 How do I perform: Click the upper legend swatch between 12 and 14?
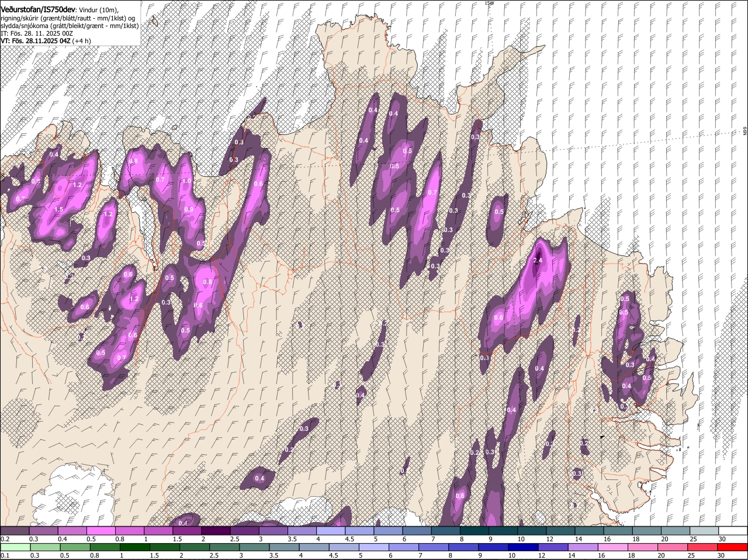[x=560, y=531]
